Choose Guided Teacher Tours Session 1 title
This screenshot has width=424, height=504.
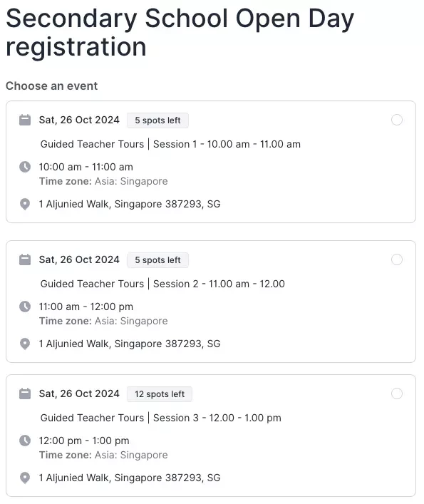[x=170, y=144]
